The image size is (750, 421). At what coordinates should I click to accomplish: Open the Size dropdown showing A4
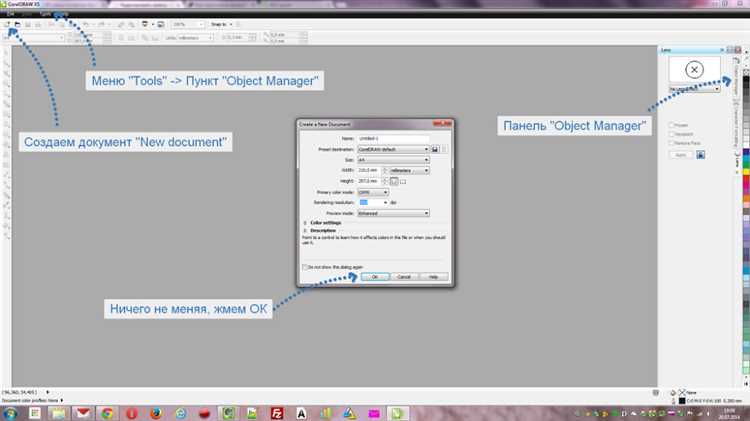[393, 160]
